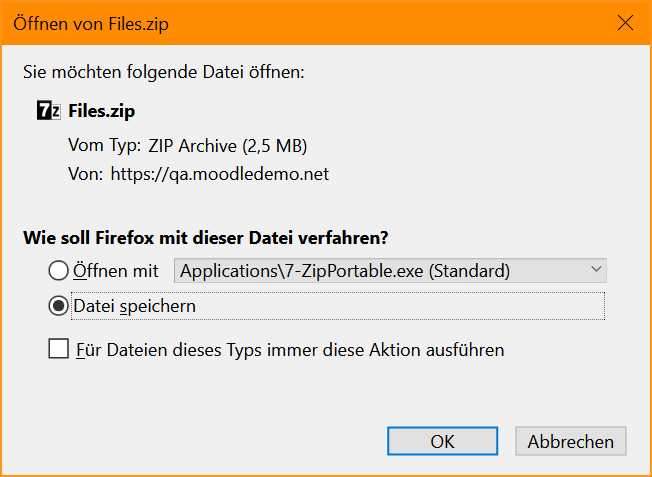The height and width of the screenshot is (477, 652).
Task: Select the Öffnen mit radio button
Action: coord(58,271)
